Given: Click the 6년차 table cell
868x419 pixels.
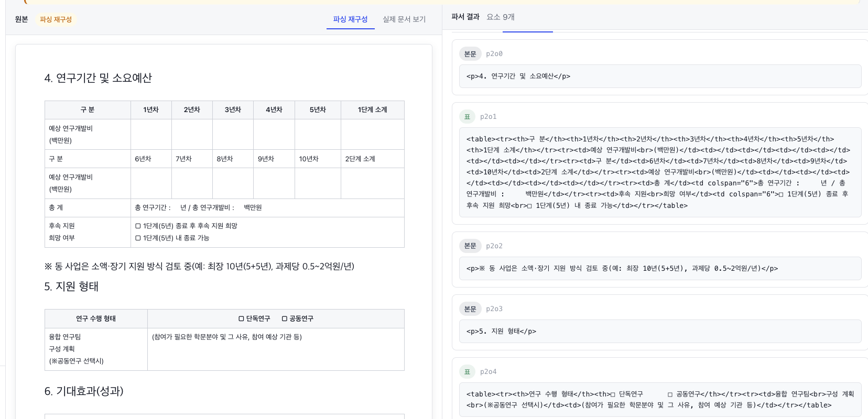Looking at the screenshot, I should [151, 159].
